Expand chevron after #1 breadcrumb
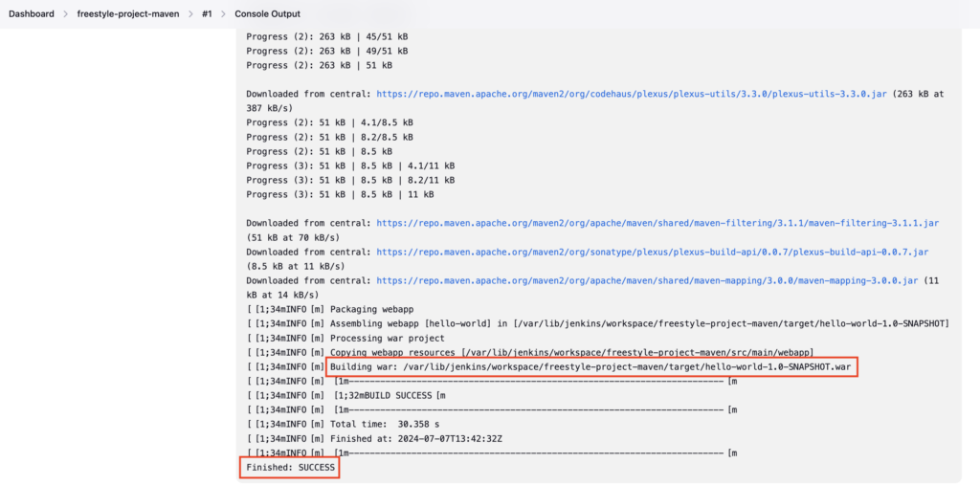980x485 pixels. 224,13
